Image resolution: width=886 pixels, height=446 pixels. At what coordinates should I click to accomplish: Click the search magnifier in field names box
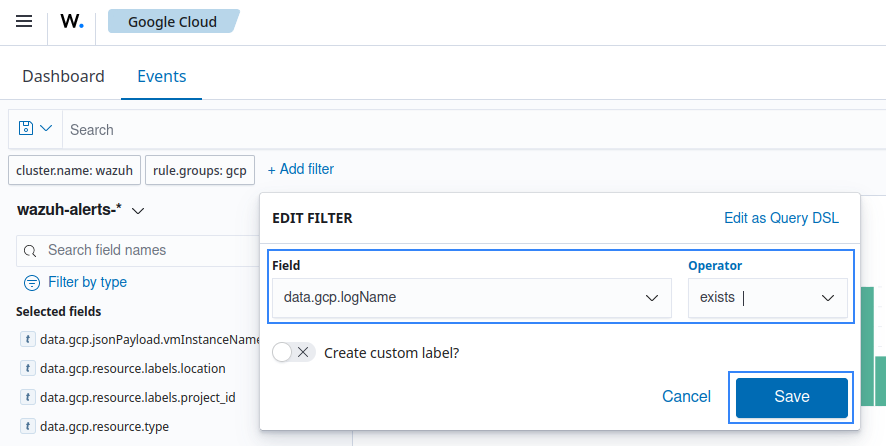30,250
